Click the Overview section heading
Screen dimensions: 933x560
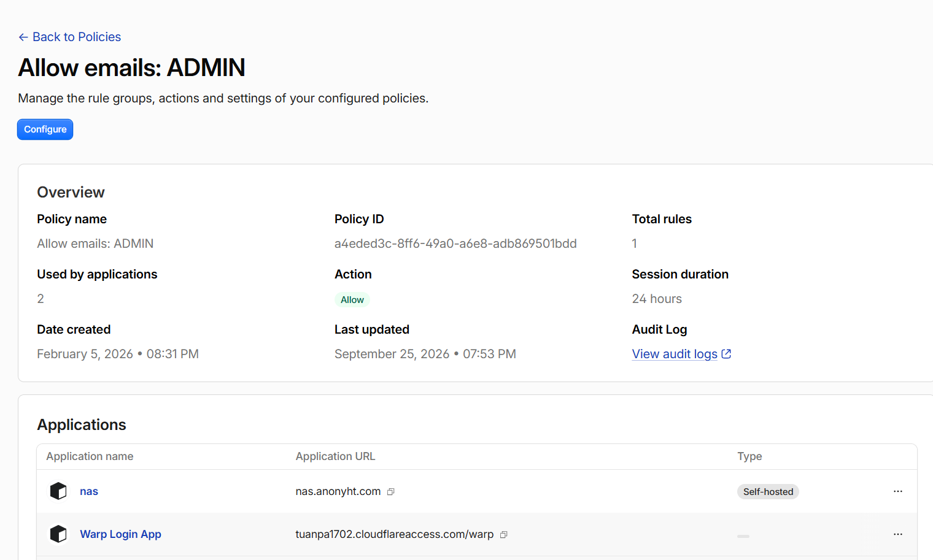(71, 192)
